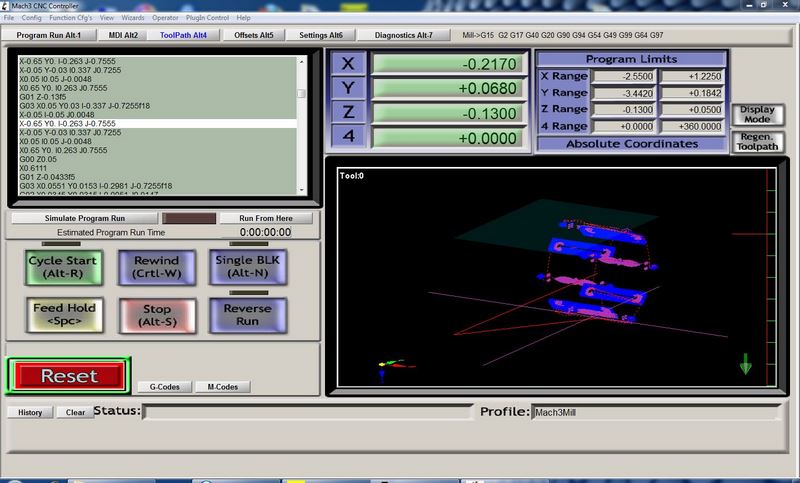Click Regen. Toolpath button
Image resolution: width=800 pixels, height=483 pixels.
757,142
